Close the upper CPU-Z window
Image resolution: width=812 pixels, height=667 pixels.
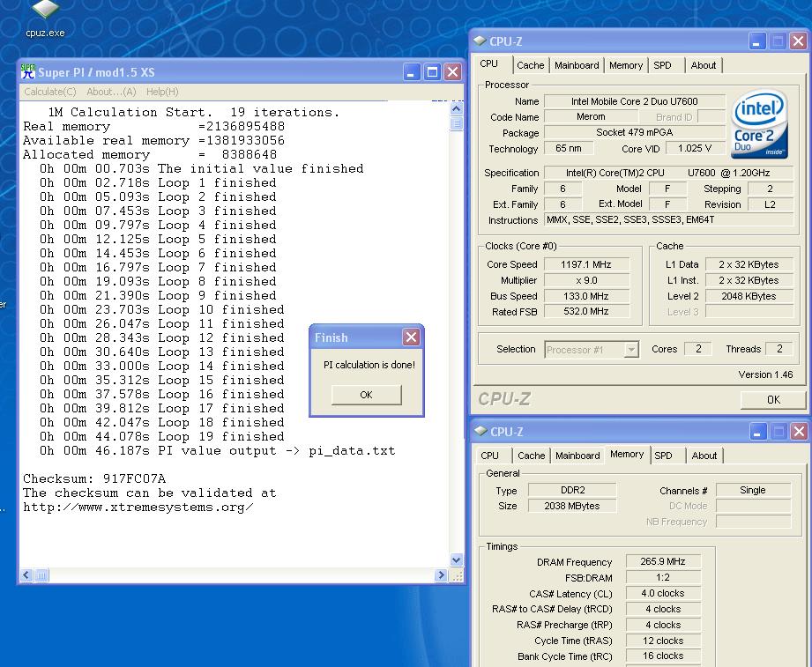798,41
